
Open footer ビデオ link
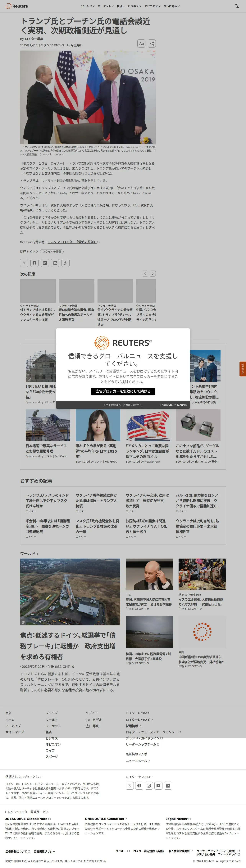pos(94,720)
